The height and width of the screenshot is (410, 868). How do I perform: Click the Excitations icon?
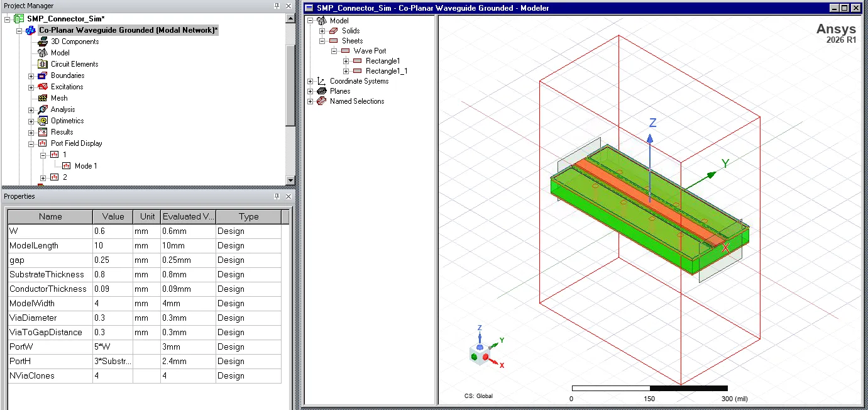click(x=43, y=87)
